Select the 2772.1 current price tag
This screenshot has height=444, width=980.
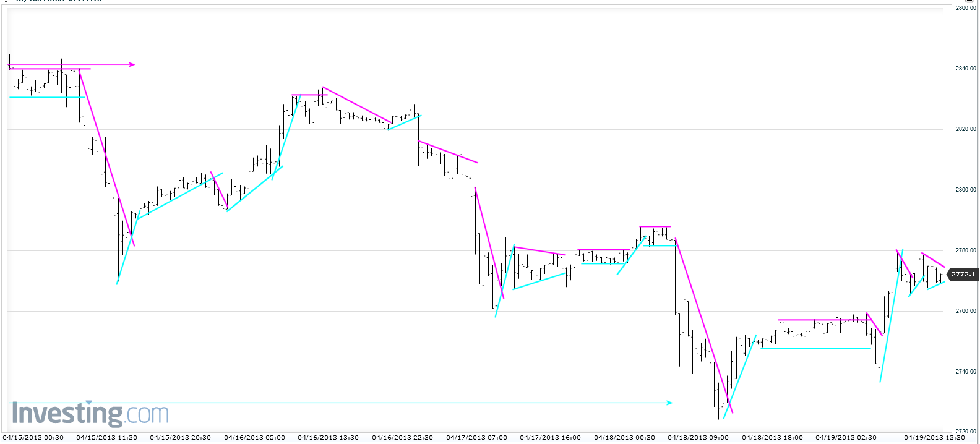963,274
